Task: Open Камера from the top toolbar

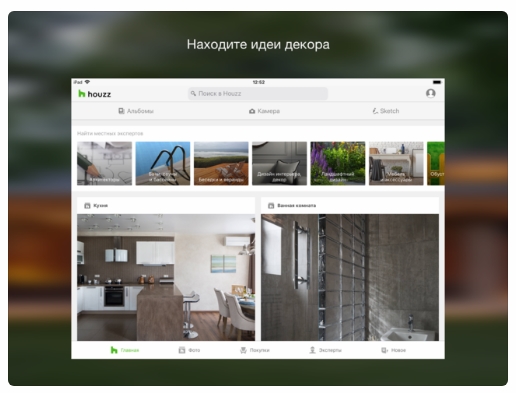Action: pos(264,111)
